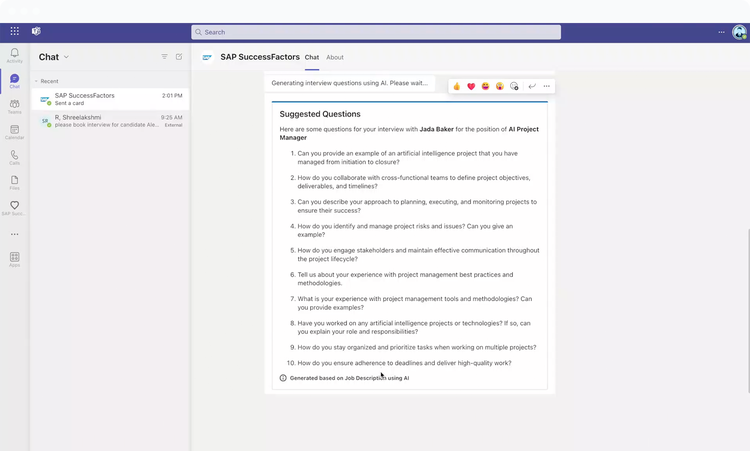750x451 pixels.
Task: Open Teams in the sidebar
Action: pyautogui.click(x=14, y=106)
